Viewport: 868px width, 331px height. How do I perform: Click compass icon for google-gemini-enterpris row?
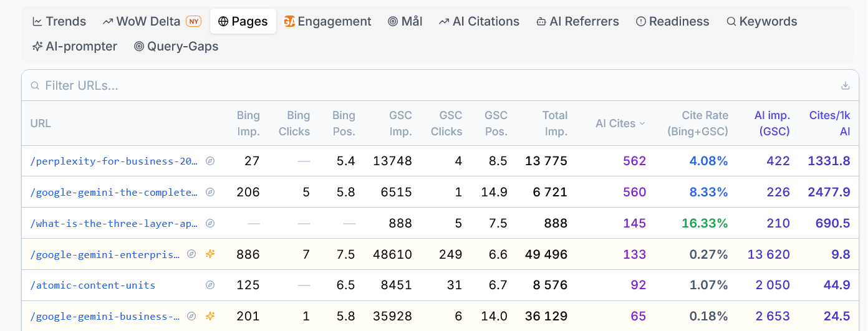pos(192,254)
